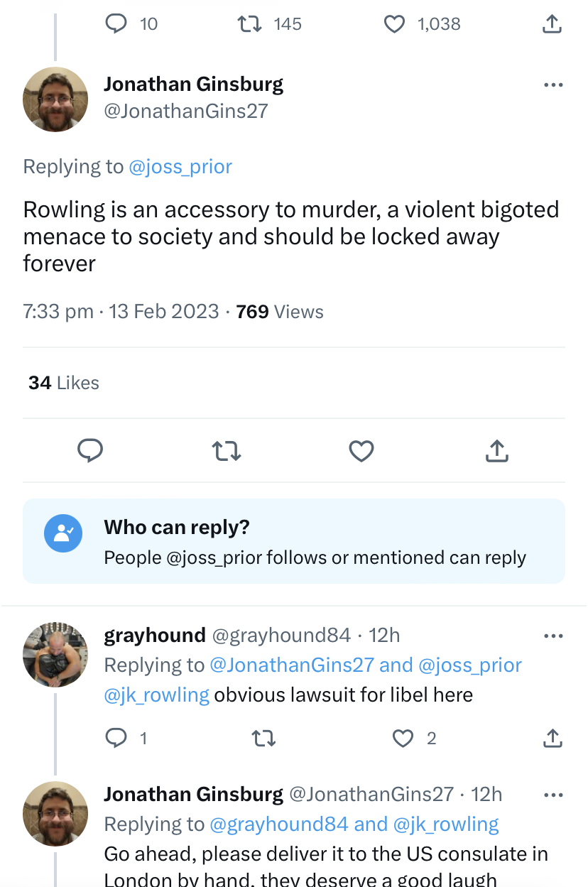588x887 pixels.
Task: Open grayhound's profile avatar
Action: coord(55,654)
